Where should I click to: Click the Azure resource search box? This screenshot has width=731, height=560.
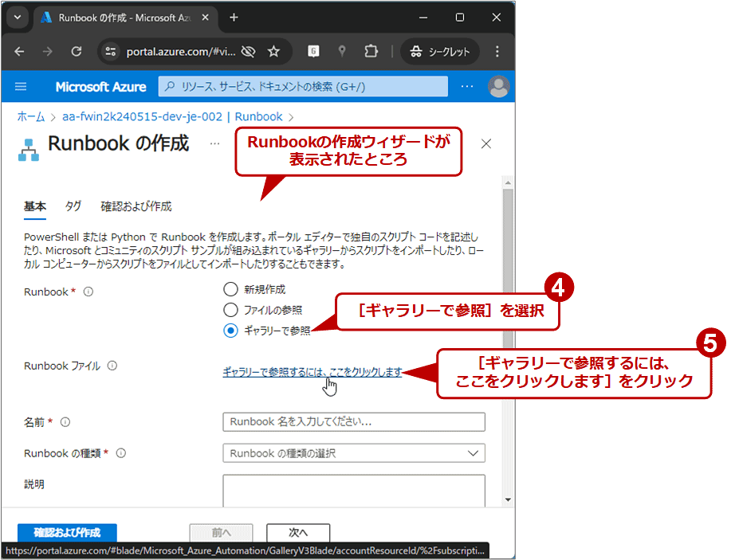pos(303,87)
